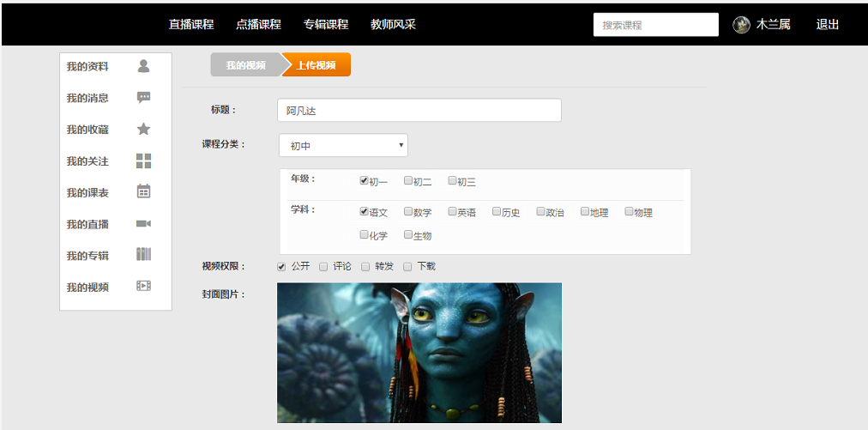Enable the 评论 permission checkbox

323,267
